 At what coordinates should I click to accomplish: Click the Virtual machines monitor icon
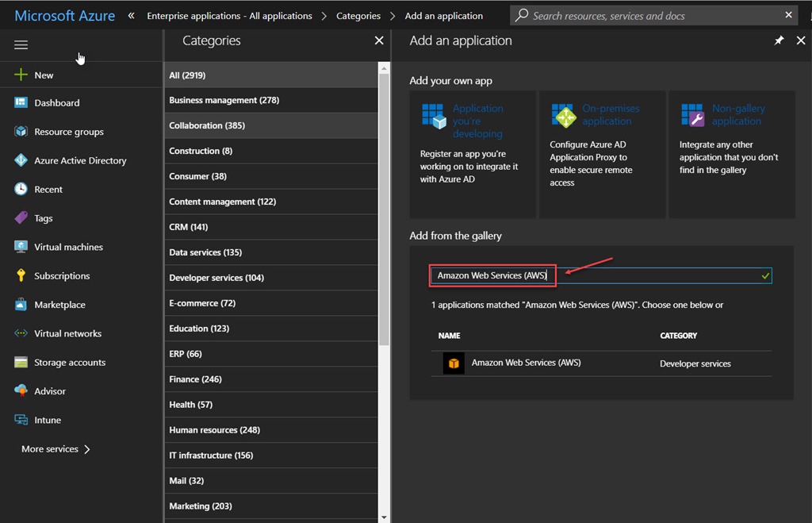(x=21, y=247)
